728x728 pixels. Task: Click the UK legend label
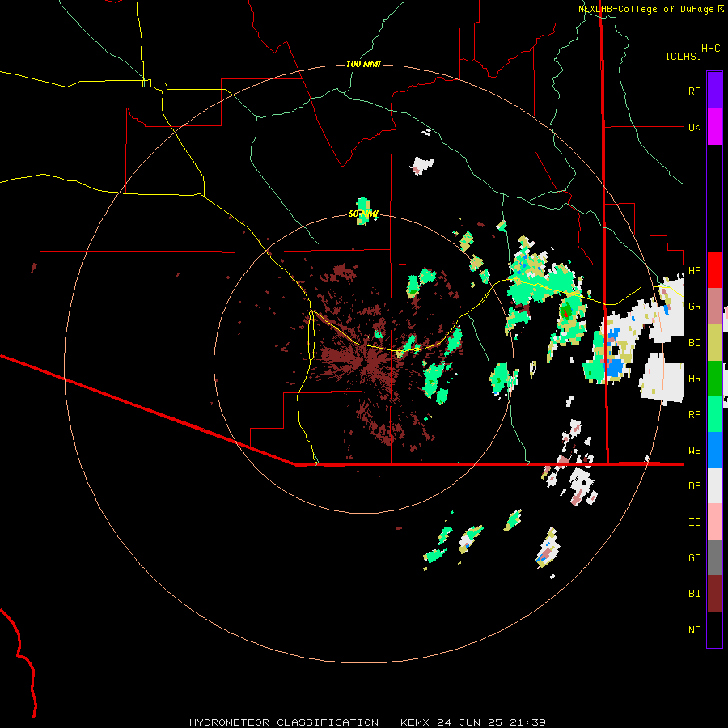694,127
